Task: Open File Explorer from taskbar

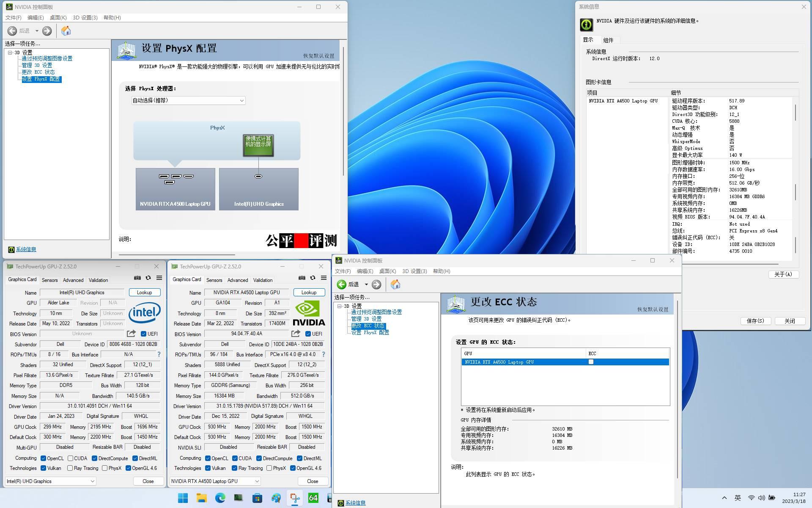Action: point(201,498)
